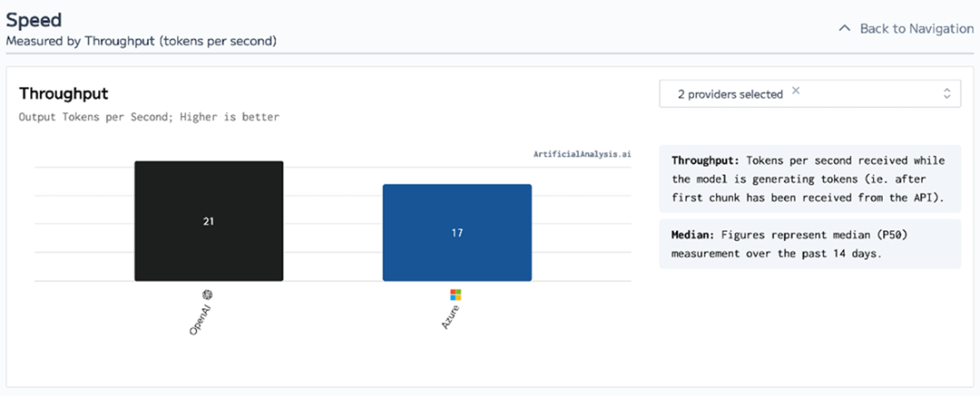Click the Azure axis label text
The width and height of the screenshot is (980, 396).
[451, 318]
